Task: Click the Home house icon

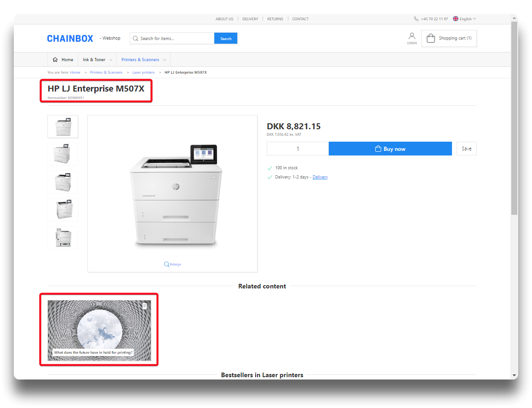Action: point(55,60)
